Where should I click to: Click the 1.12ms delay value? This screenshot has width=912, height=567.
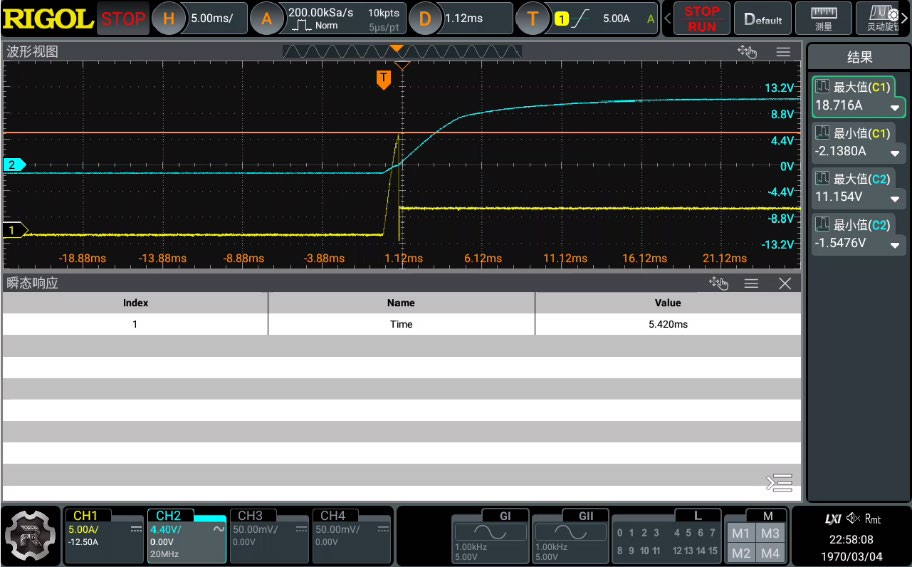tap(464, 19)
